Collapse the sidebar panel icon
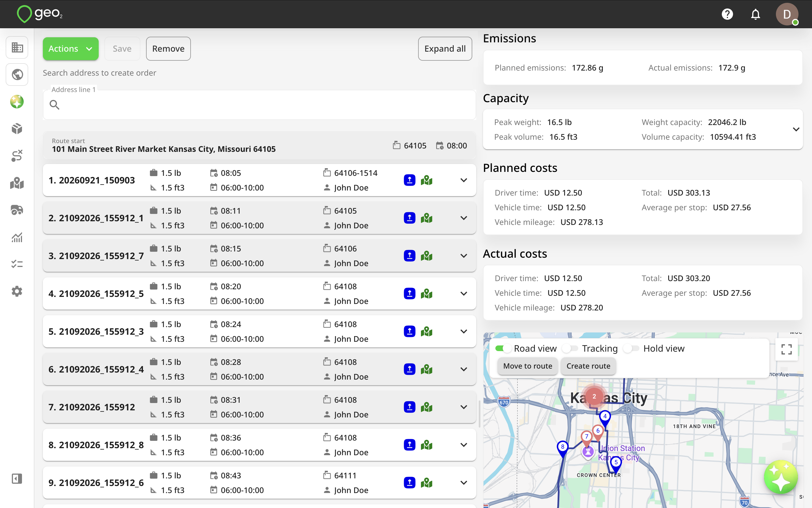Screen dimensions: 812x508 pos(17,478)
